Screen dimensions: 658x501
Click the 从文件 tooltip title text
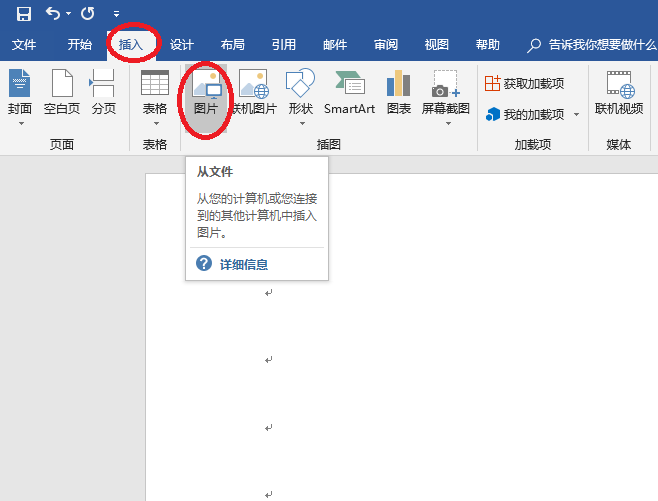(x=215, y=172)
